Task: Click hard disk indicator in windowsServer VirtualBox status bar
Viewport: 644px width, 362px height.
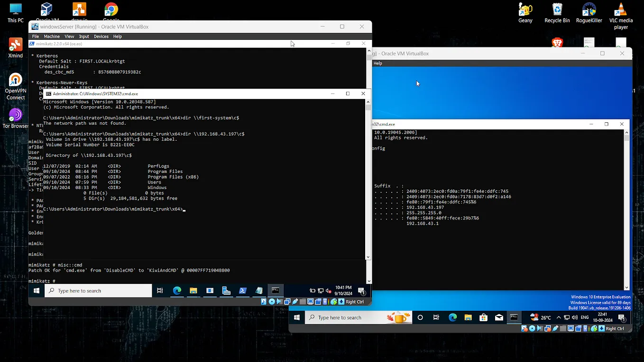Action: click(x=264, y=301)
